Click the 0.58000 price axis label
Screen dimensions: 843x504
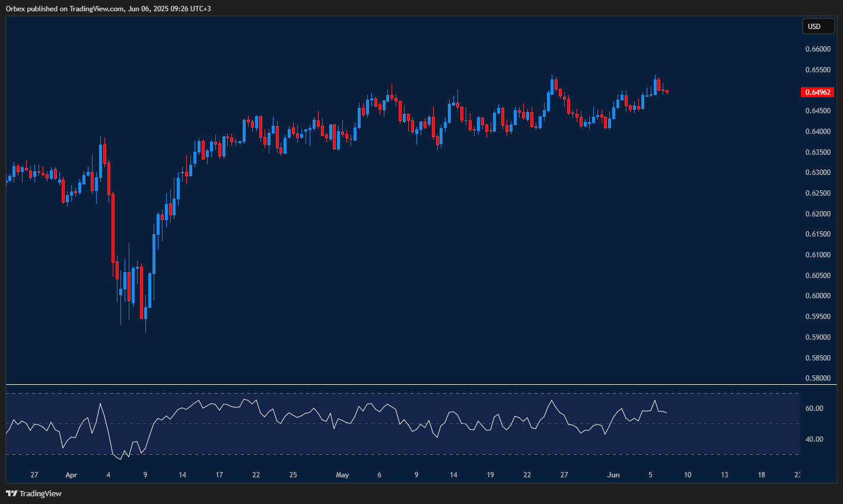(817, 378)
